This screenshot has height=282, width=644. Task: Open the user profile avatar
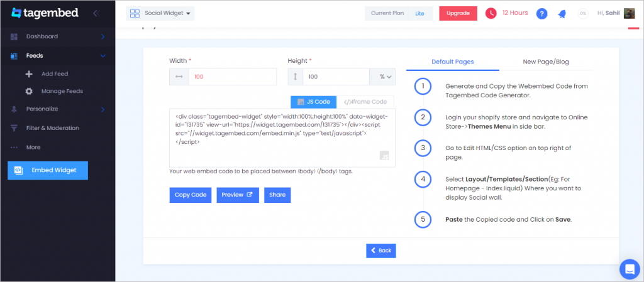(629, 14)
